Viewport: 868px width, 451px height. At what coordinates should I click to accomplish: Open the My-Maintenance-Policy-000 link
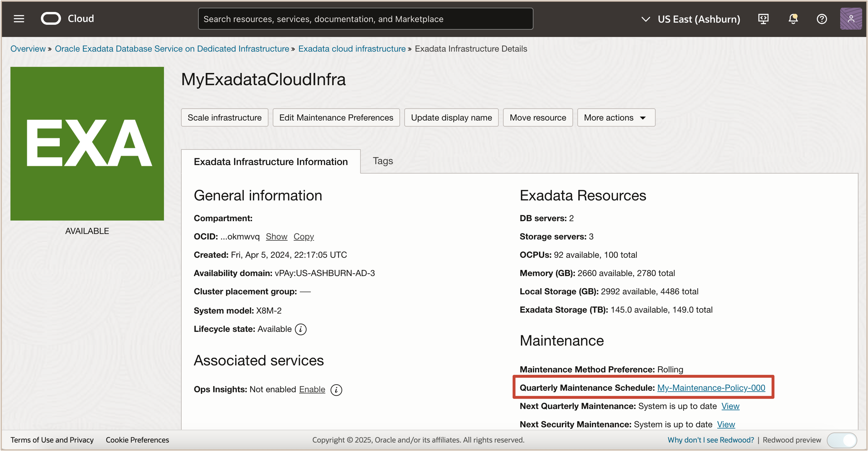pyautogui.click(x=711, y=388)
